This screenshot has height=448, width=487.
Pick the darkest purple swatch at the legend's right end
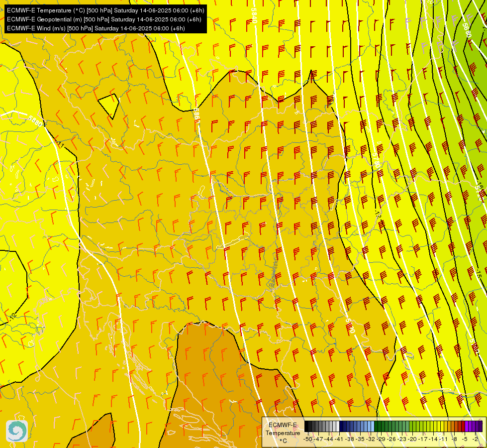coord(481,426)
